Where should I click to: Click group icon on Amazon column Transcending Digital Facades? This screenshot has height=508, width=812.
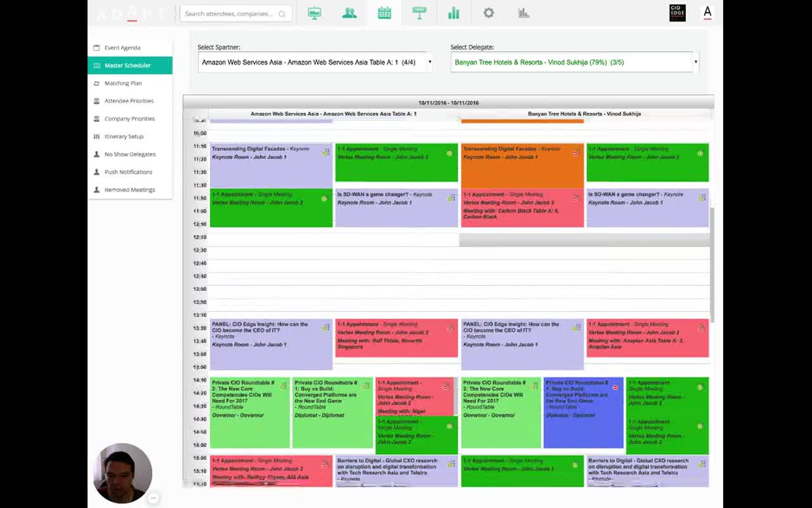click(x=326, y=152)
